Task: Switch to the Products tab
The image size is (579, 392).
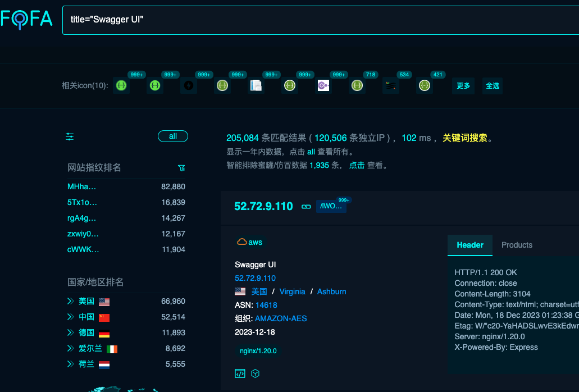Action: tap(517, 245)
